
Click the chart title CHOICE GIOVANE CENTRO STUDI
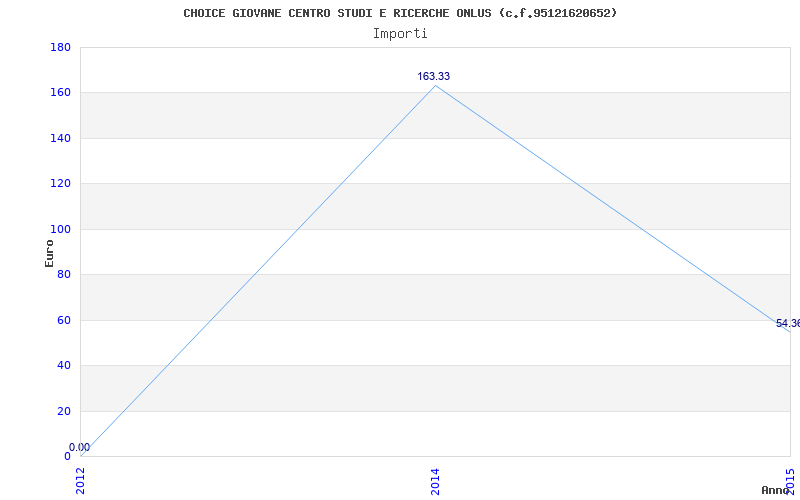point(400,13)
